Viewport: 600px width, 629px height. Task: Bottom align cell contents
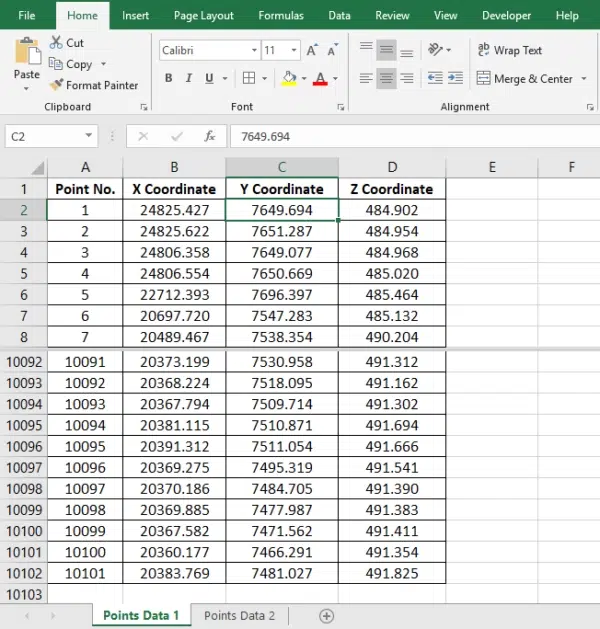click(x=406, y=52)
